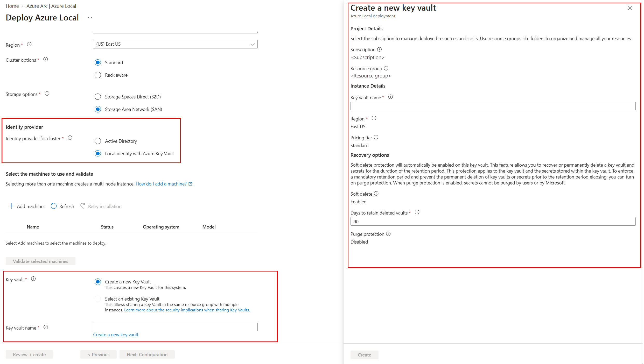Click info icon for Identity provider for cluster
The image size is (644, 364).
point(70,138)
